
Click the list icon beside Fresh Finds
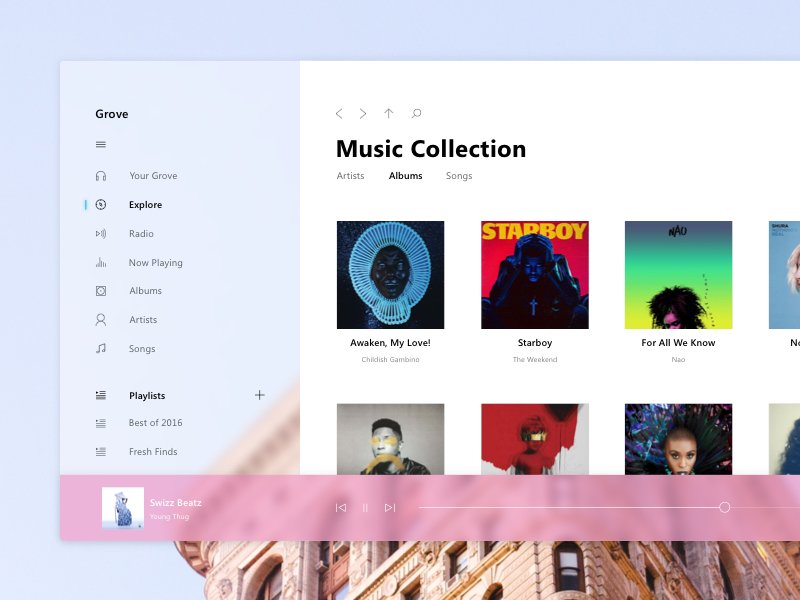(x=101, y=452)
